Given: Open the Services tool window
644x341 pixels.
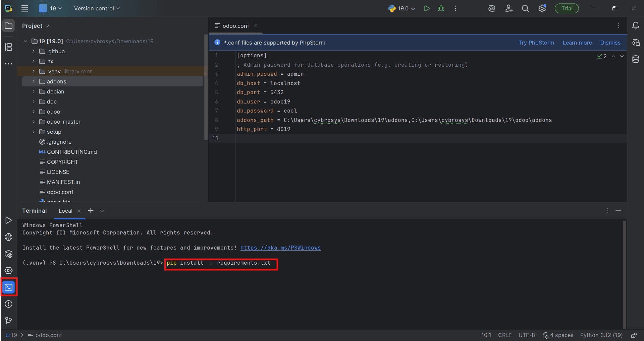Looking at the screenshot, I should [9, 271].
